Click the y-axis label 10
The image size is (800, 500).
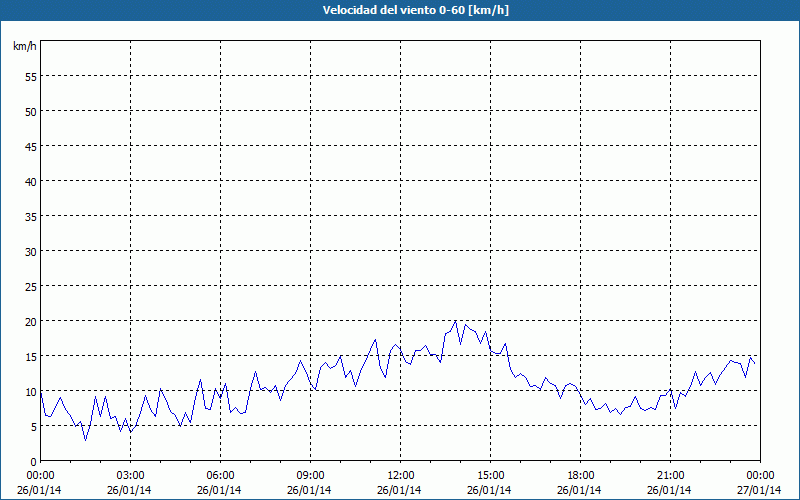point(31,392)
